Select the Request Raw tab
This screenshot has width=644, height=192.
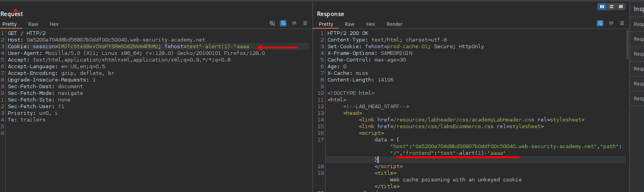(x=33, y=24)
